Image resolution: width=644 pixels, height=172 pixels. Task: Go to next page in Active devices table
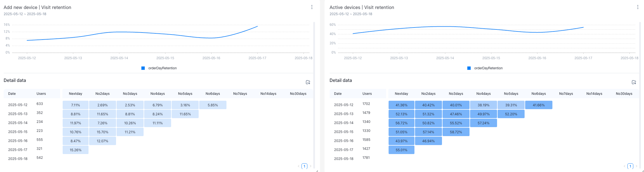636,166
